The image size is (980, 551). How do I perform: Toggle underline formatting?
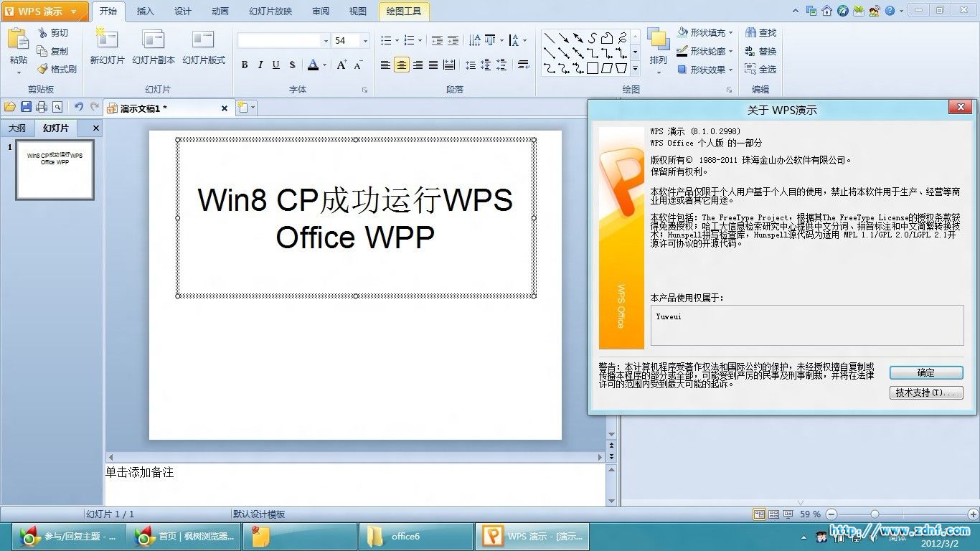(x=276, y=65)
